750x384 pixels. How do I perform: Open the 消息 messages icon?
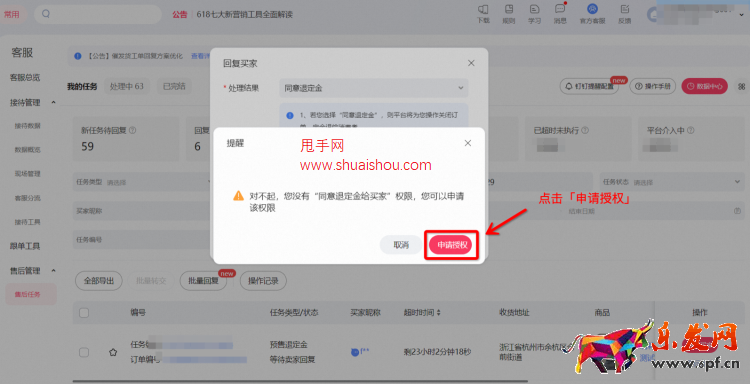click(x=560, y=14)
